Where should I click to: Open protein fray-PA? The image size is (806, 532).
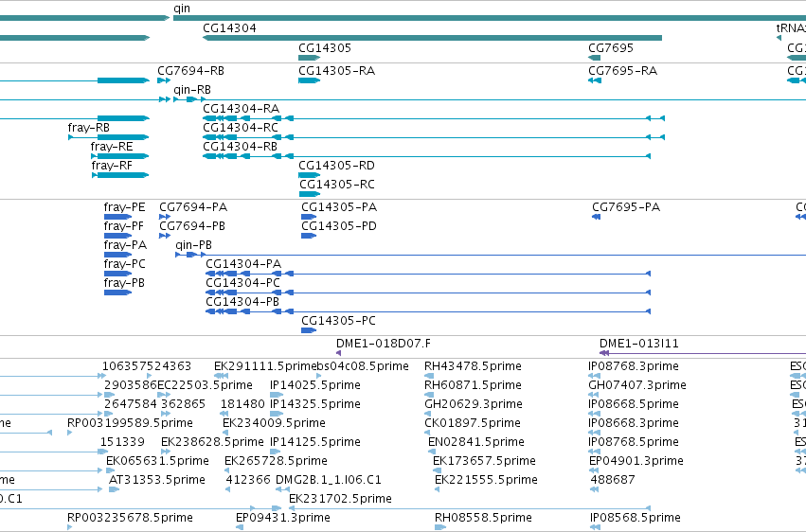coord(125,245)
